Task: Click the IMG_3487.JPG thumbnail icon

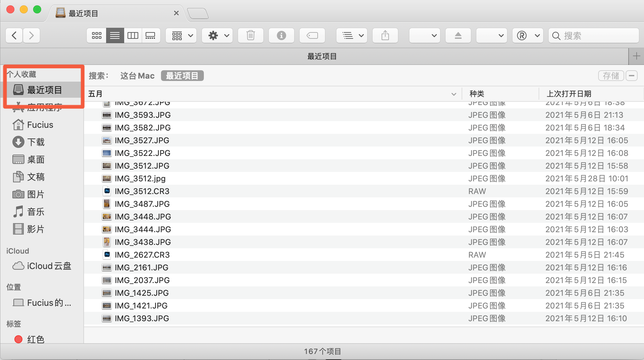Action: [107, 204]
